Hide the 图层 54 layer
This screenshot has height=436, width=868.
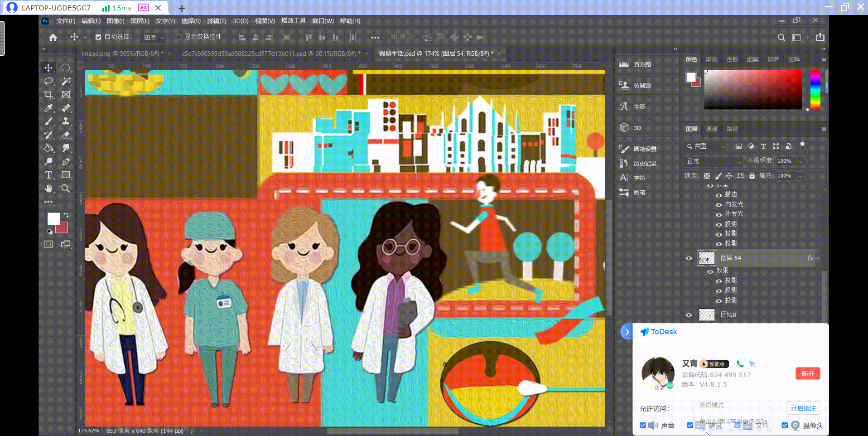pos(689,258)
